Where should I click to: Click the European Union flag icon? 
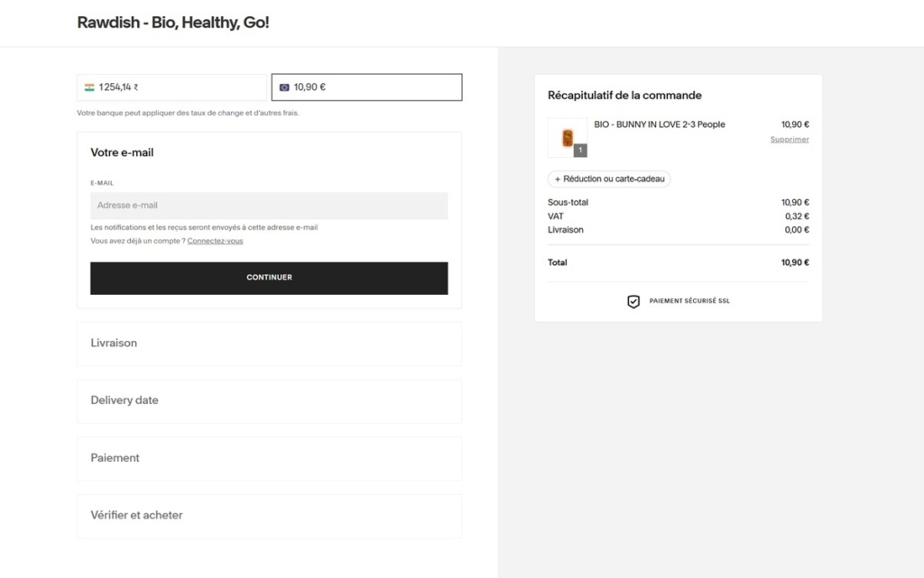(284, 87)
